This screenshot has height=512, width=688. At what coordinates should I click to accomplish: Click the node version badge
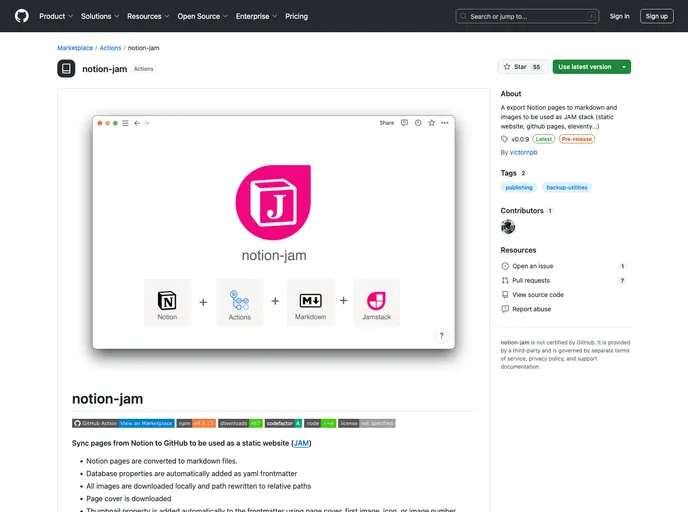(320, 423)
